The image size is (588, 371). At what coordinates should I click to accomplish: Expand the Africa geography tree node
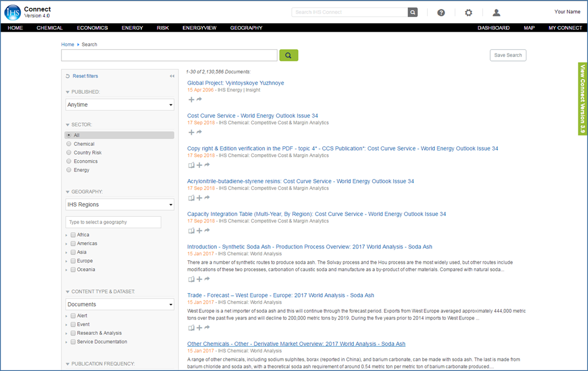pos(67,235)
